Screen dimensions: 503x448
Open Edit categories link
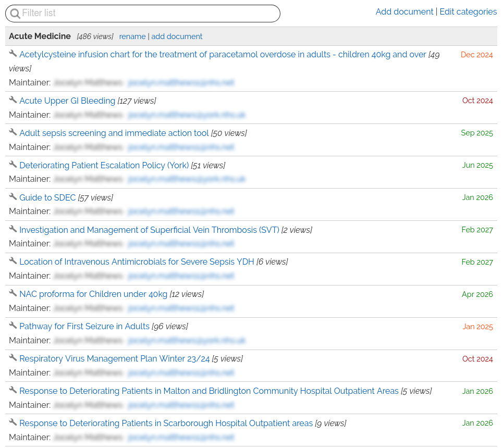click(468, 12)
